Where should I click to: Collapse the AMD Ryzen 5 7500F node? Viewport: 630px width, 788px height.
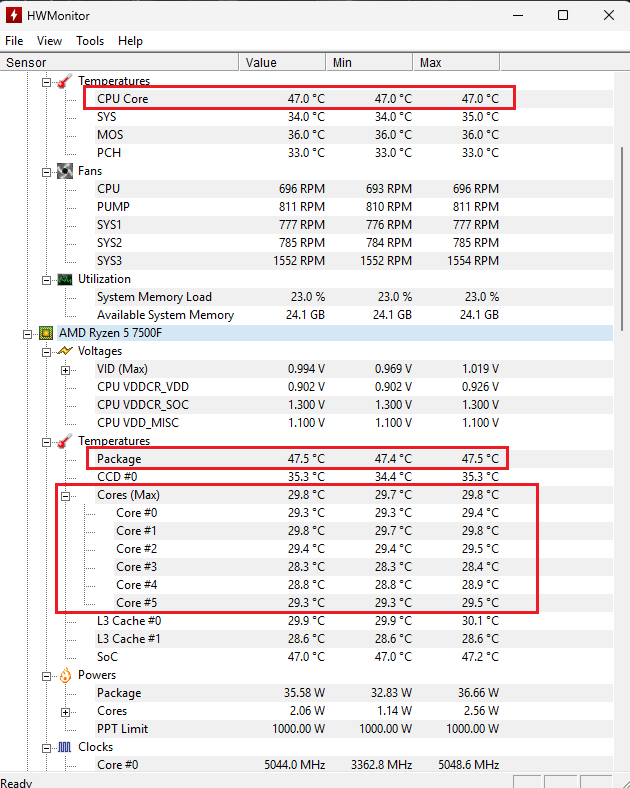point(27,334)
